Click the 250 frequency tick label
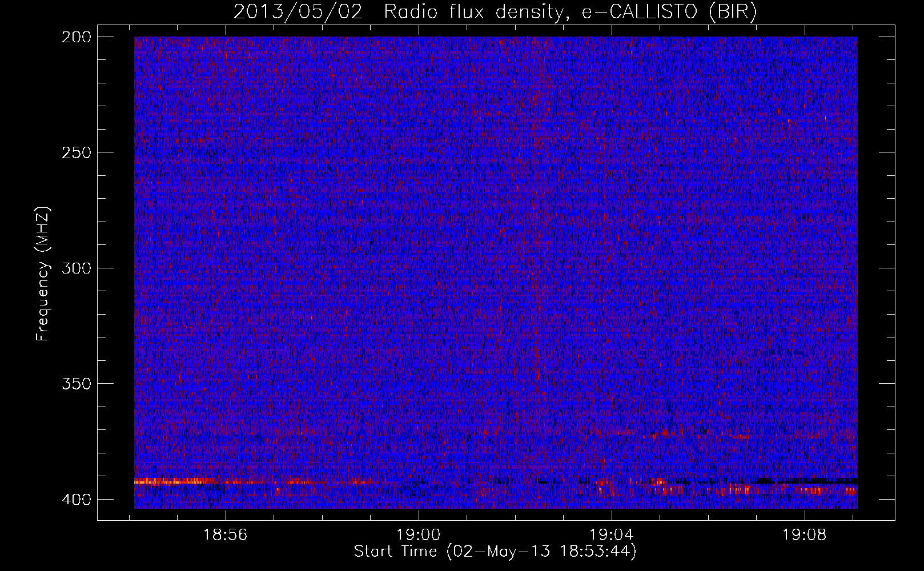This screenshot has height=571, width=924. click(76, 152)
